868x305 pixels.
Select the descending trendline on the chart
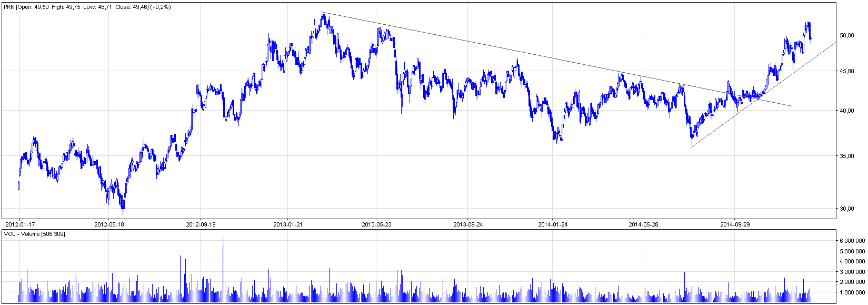(557, 59)
